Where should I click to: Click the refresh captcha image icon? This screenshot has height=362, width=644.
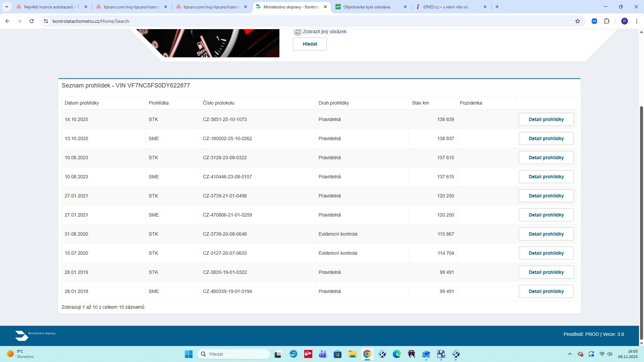(x=298, y=32)
